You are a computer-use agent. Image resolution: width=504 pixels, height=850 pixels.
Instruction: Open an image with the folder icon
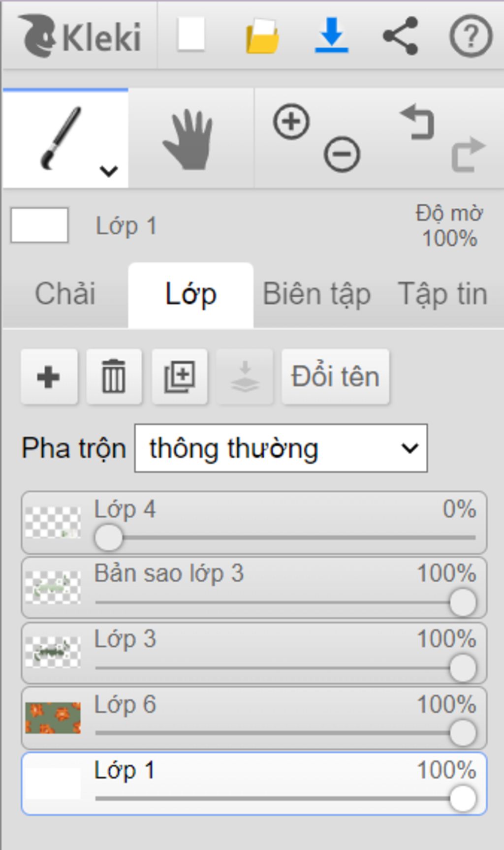[x=262, y=35]
